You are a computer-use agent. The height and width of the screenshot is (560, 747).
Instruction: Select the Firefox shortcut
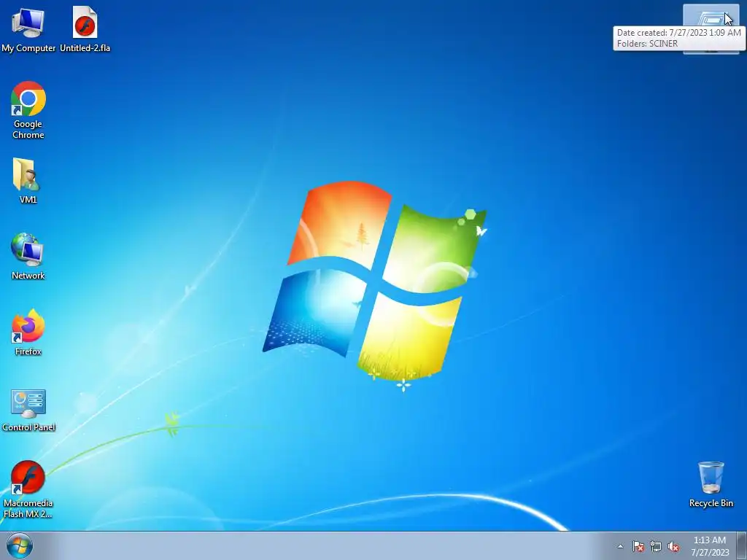[x=28, y=332]
